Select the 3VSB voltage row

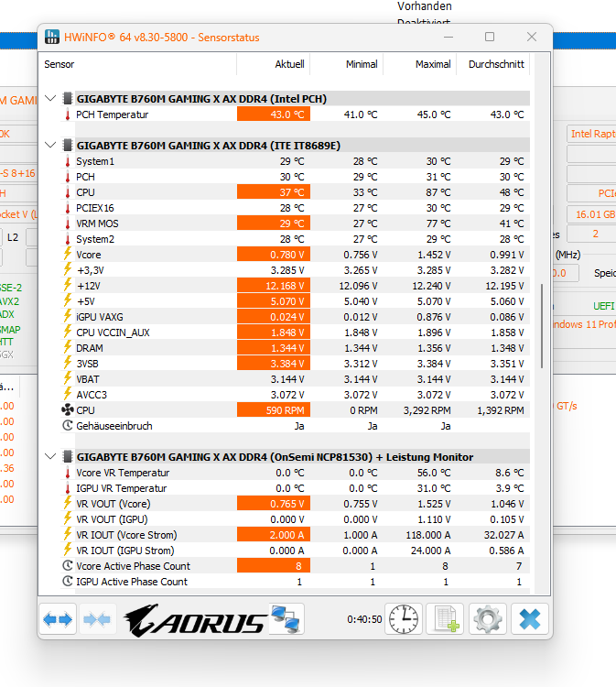pyautogui.click(x=295, y=364)
